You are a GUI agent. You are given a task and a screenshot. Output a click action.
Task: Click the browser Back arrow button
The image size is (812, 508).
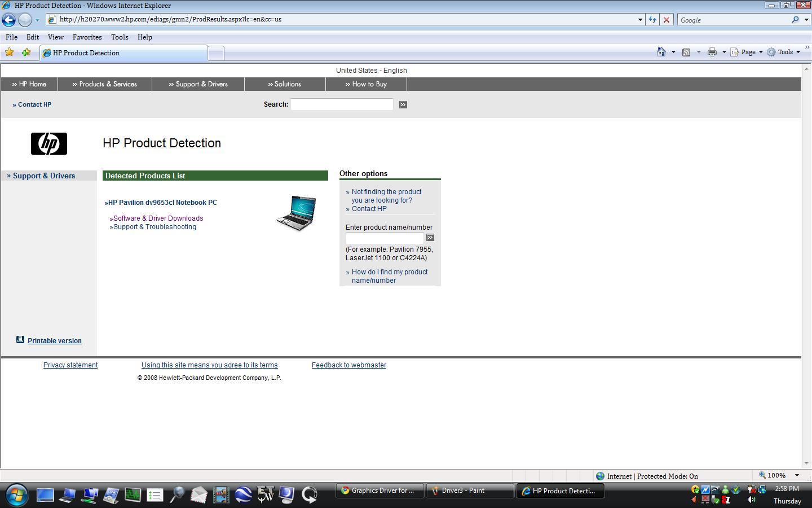point(8,20)
